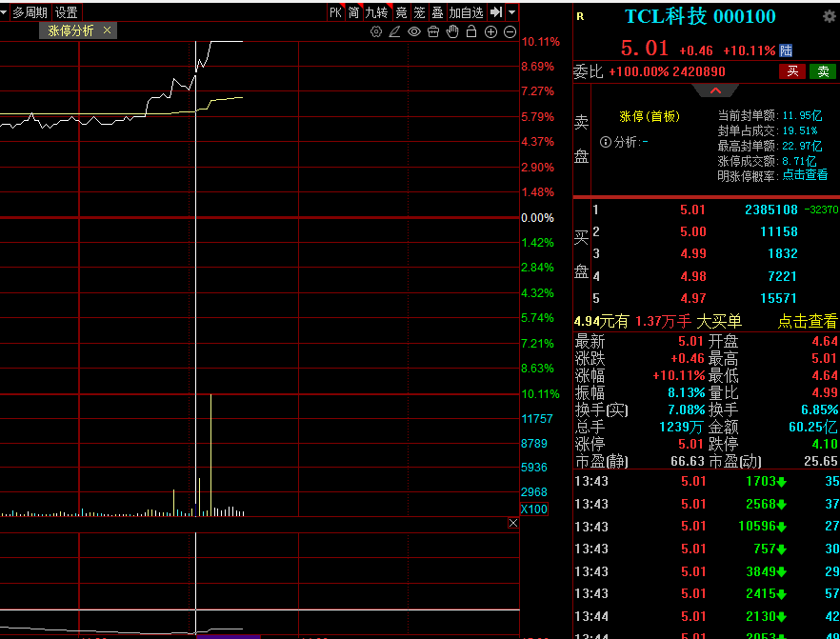The image size is (840, 639).
Task: Select the drawing pen tool icon
Action: coord(395,31)
